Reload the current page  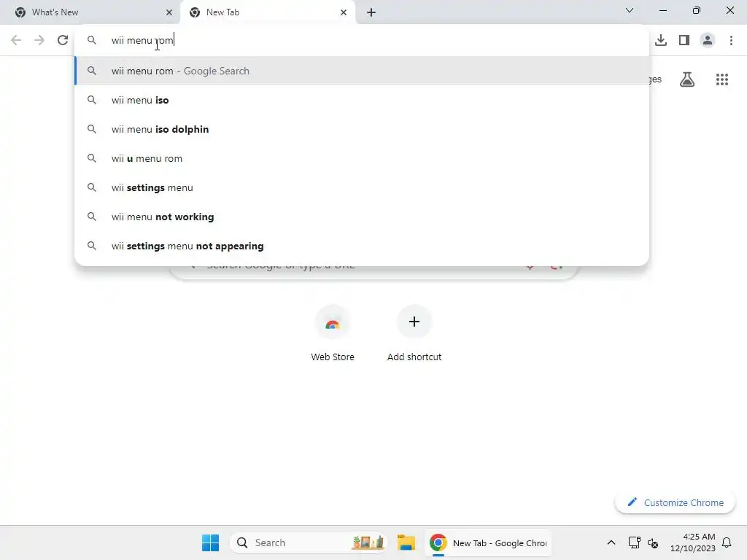point(63,40)
